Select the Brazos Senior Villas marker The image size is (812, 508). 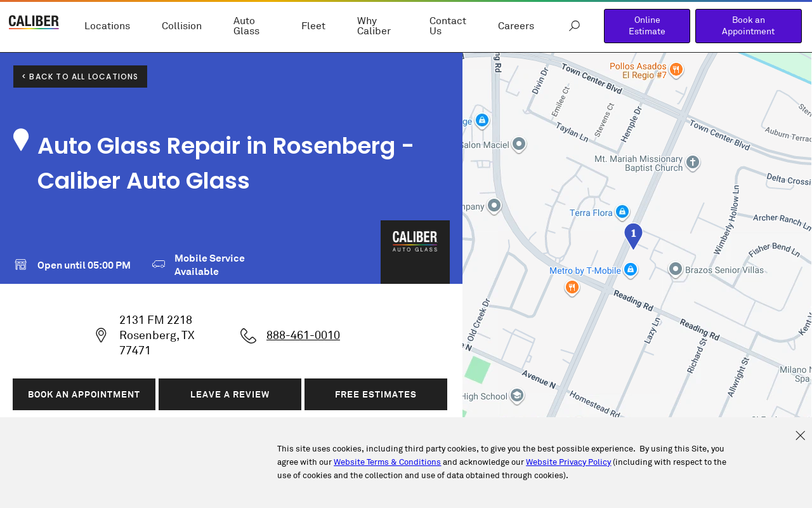click(x=676, y=269)
